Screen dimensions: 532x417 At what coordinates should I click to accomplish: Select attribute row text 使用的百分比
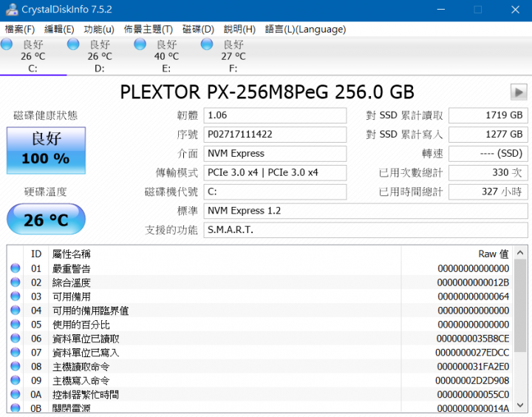81,325
